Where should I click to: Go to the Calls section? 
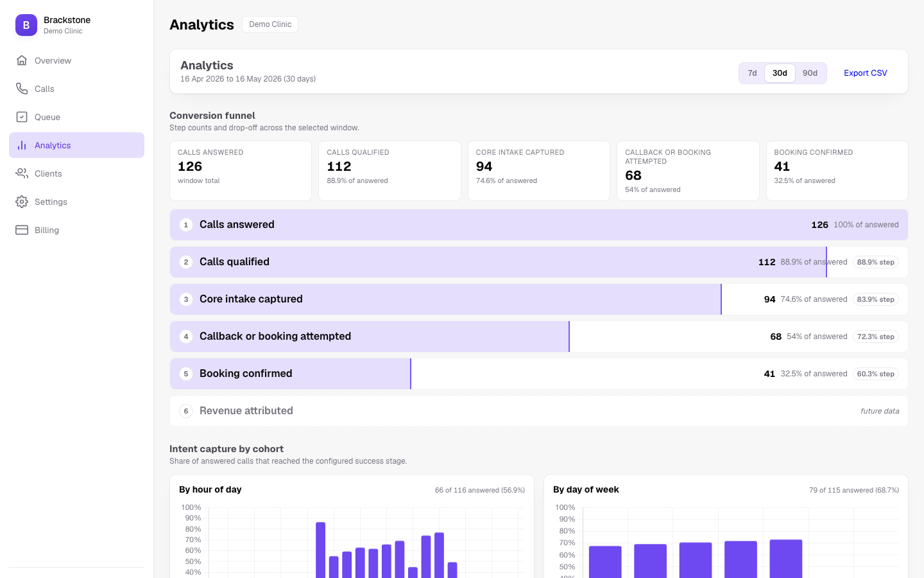[x=76, y=89]
